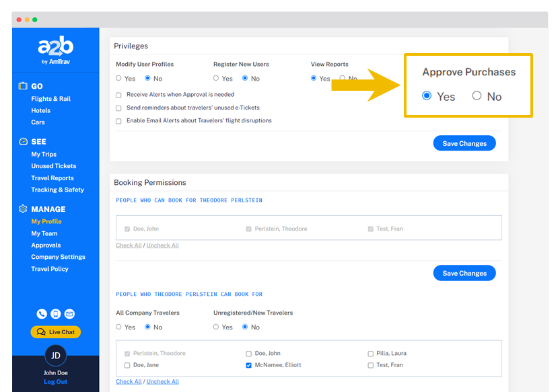The image size is (560, 392).
Task: Select Yes under Modify User Profiles
Action: [x=119, y=79]
